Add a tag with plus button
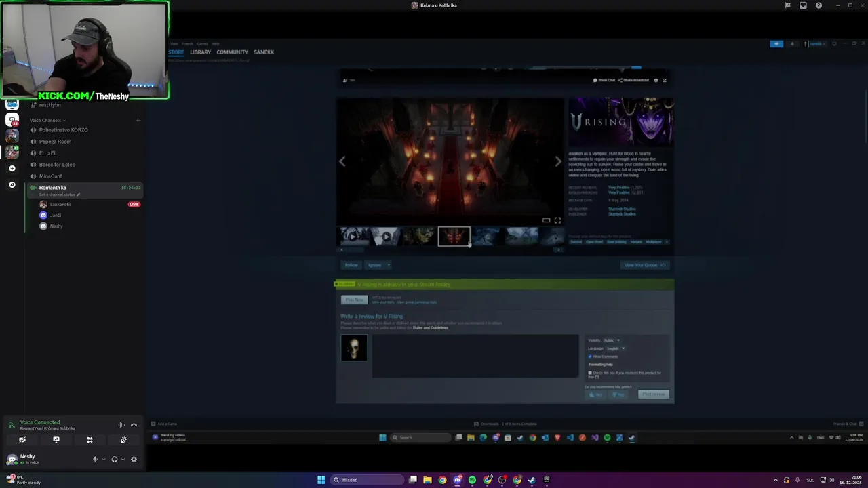This screenshot has height=488, width=868. point(667,242)
